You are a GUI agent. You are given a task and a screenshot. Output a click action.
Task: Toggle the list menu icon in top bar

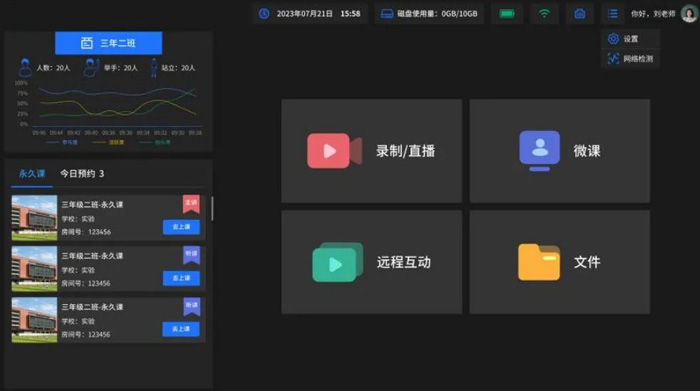click(612, 14)
